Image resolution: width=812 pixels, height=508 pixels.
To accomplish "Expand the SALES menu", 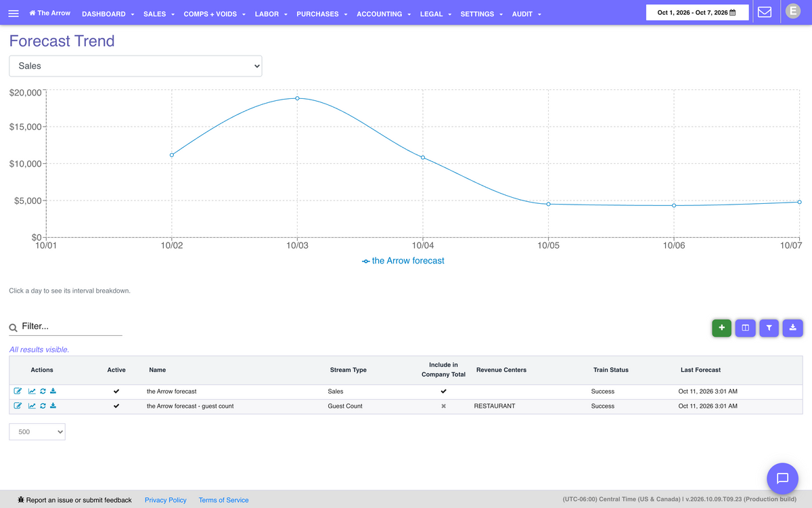I will tap(159, 14).
